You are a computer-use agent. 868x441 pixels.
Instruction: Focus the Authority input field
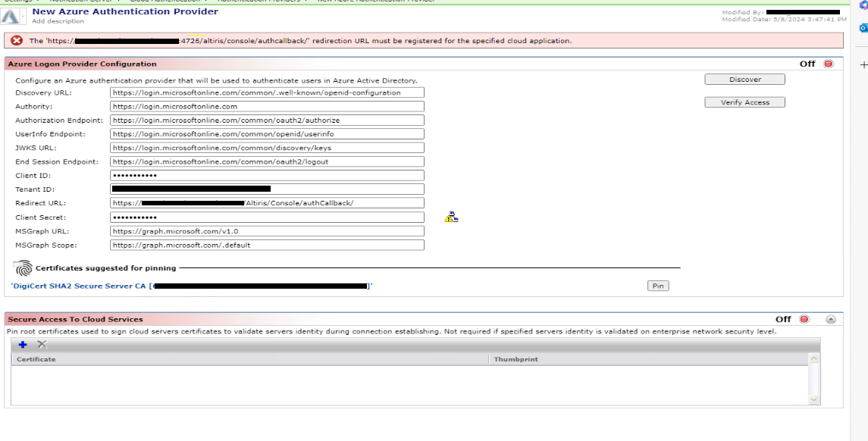(x=267, y=106)
